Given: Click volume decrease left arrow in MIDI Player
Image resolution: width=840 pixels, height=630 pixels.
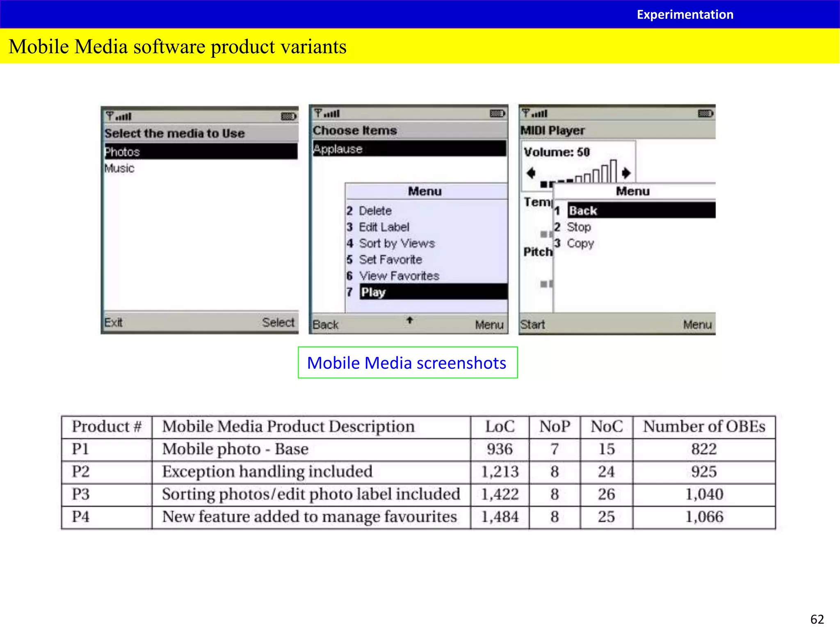Looking at the screenshot, I should click(531, 173).
